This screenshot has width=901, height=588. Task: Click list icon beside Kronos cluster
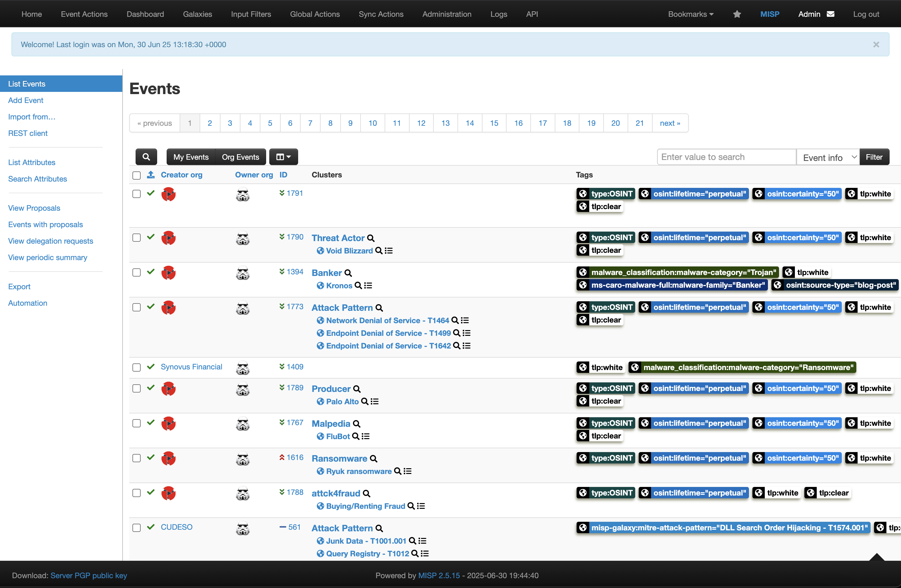click(368, 285)
